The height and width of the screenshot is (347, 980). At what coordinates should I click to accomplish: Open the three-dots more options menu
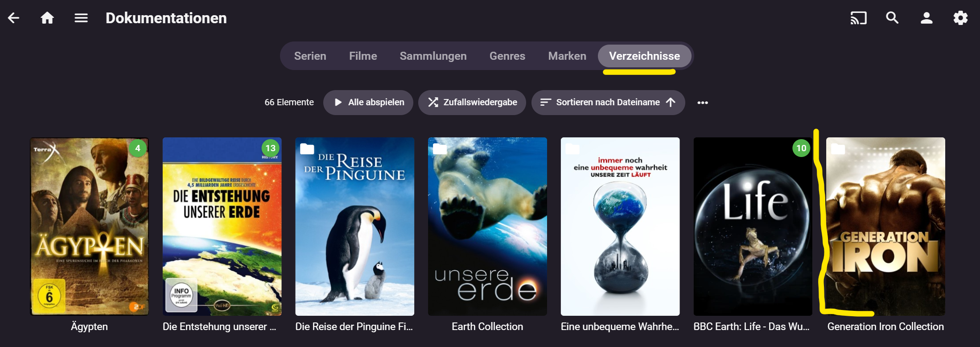pos(703,103)
